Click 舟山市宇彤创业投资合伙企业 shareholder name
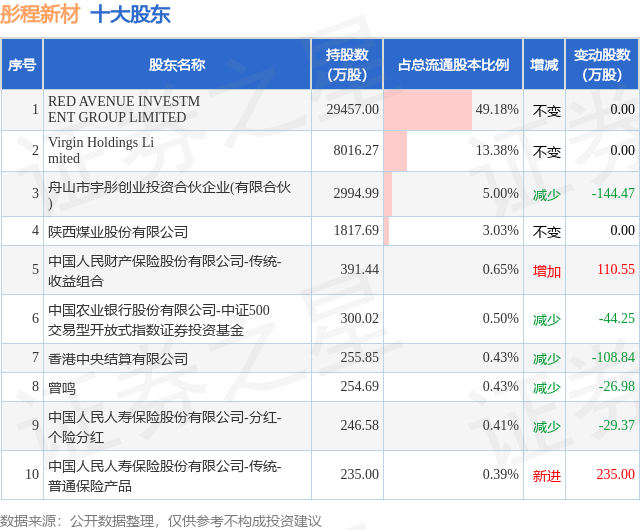 click(169, 195)
